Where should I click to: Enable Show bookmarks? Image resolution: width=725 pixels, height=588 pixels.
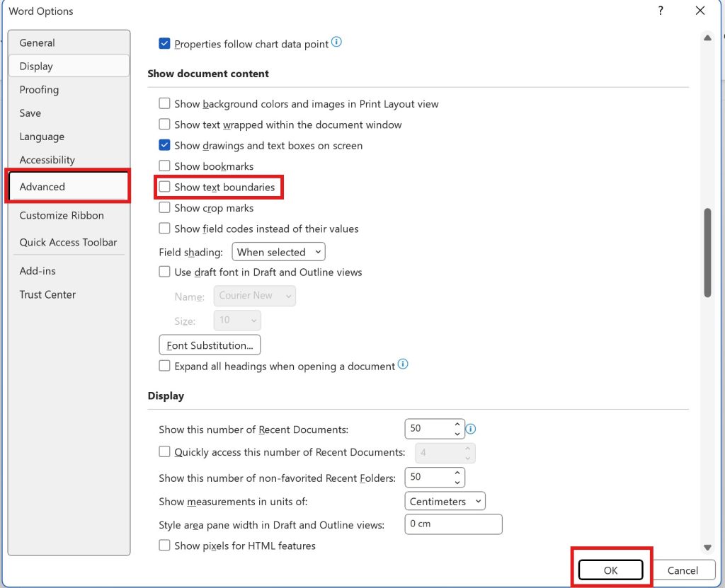(x=164, y=166)
